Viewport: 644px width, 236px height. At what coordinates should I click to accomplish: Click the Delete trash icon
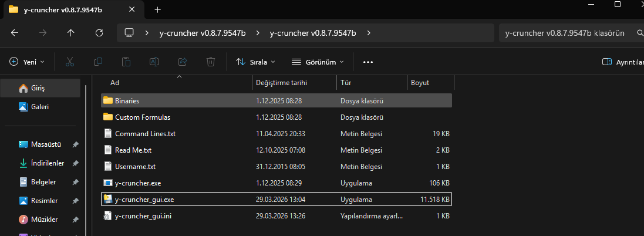pos(211,62)
